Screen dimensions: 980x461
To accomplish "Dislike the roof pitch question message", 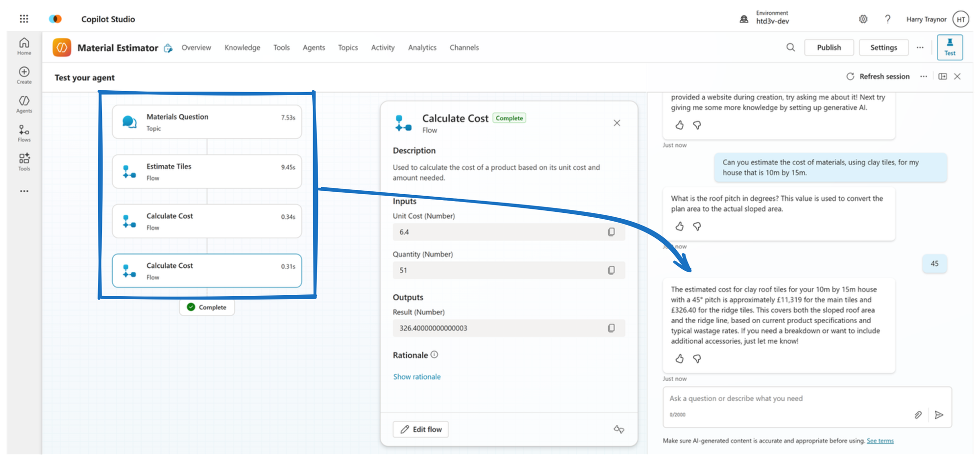I will [697, 226].
